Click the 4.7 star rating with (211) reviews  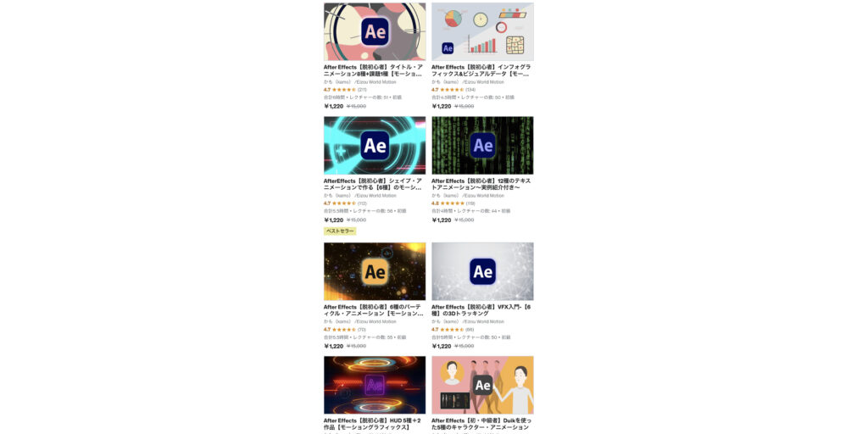(345, 90)
